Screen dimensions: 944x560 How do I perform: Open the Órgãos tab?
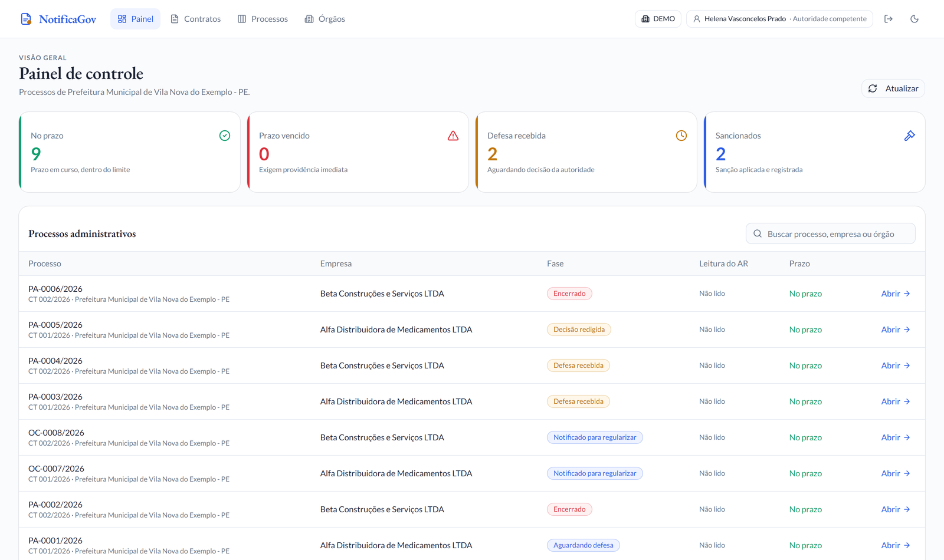pos(325,19)
